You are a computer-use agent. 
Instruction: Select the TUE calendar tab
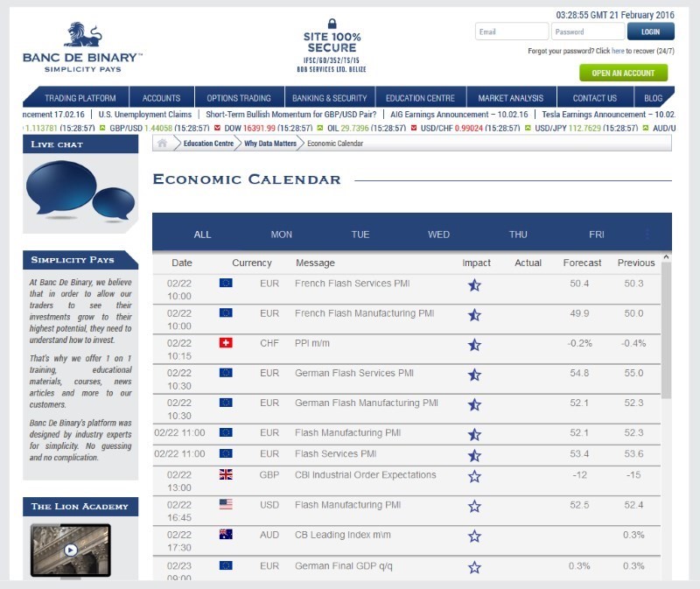tap(360, 235)
